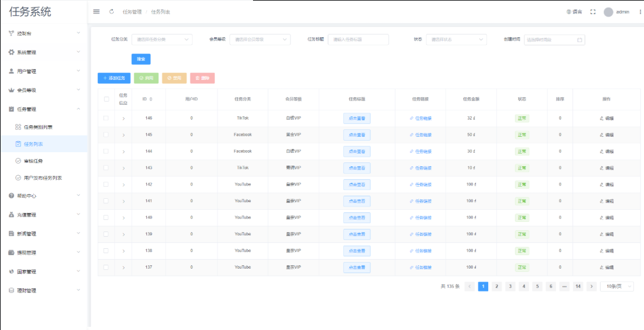Check the checkbox for row ID 146
The width and height of the screenshot is (644, 330).
106,118
